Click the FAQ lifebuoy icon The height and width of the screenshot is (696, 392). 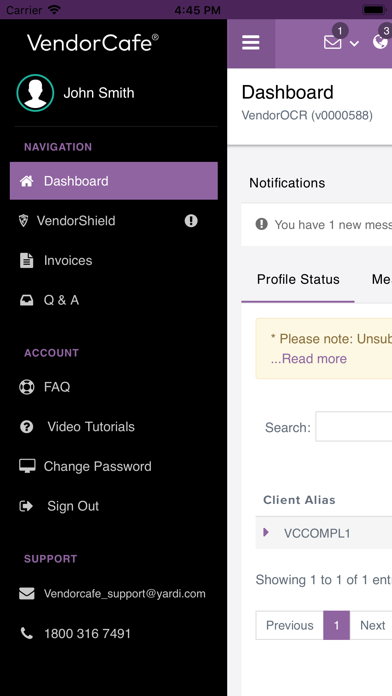[27, 387]
